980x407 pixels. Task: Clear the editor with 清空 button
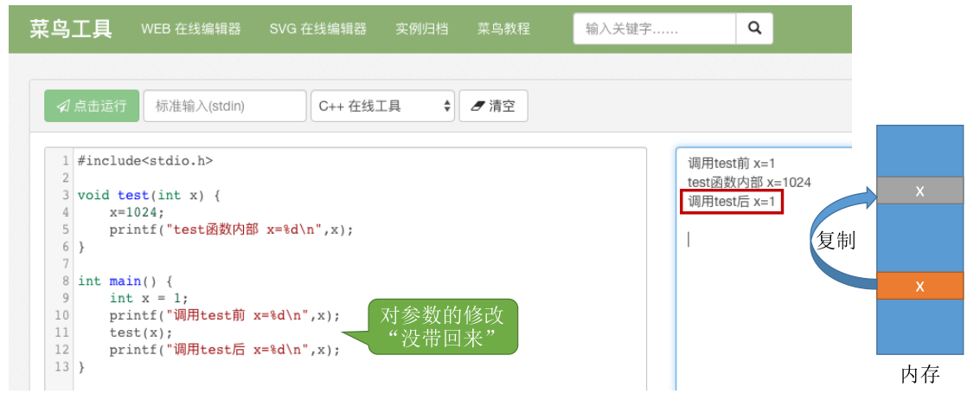[493, 106]
